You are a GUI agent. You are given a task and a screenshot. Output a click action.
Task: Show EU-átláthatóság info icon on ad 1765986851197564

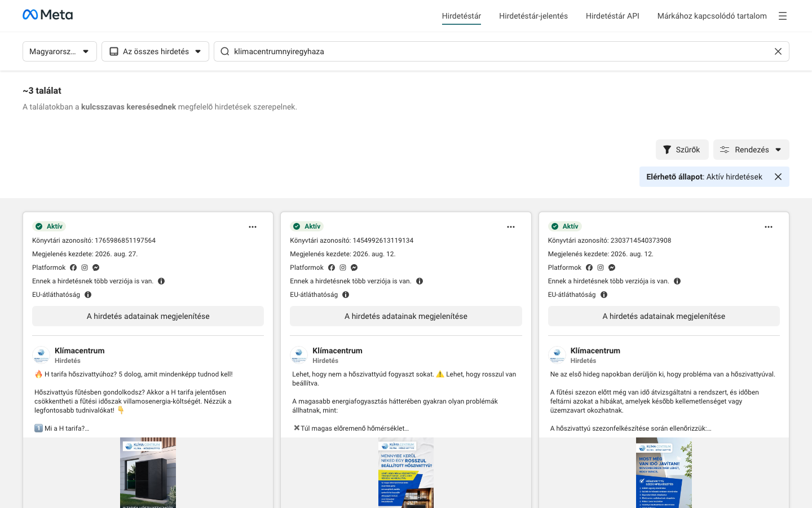coord(88,295)
